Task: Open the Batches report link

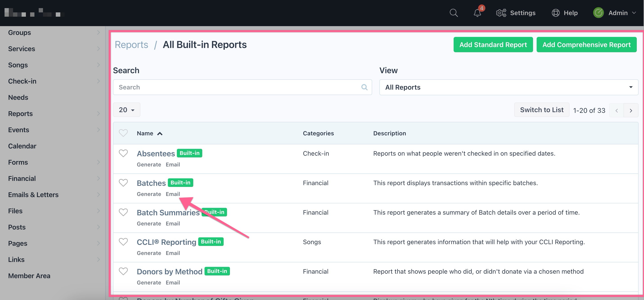Action: click(151, 183)
